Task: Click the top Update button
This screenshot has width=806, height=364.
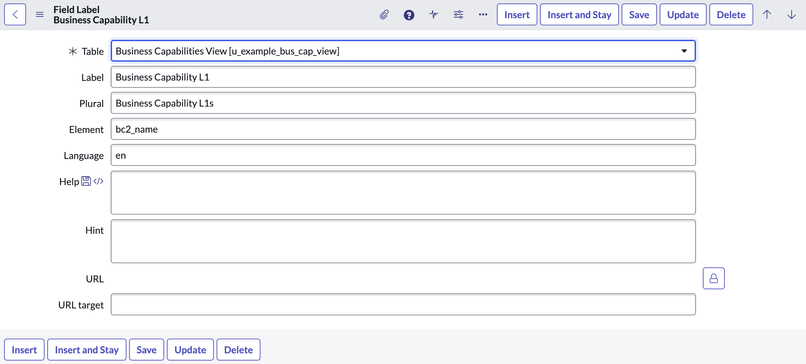Action: point(683,14)
